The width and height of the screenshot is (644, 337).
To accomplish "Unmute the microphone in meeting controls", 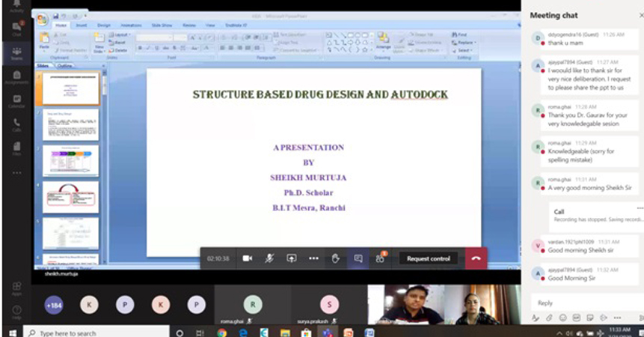I will click(x=269, y=258).
